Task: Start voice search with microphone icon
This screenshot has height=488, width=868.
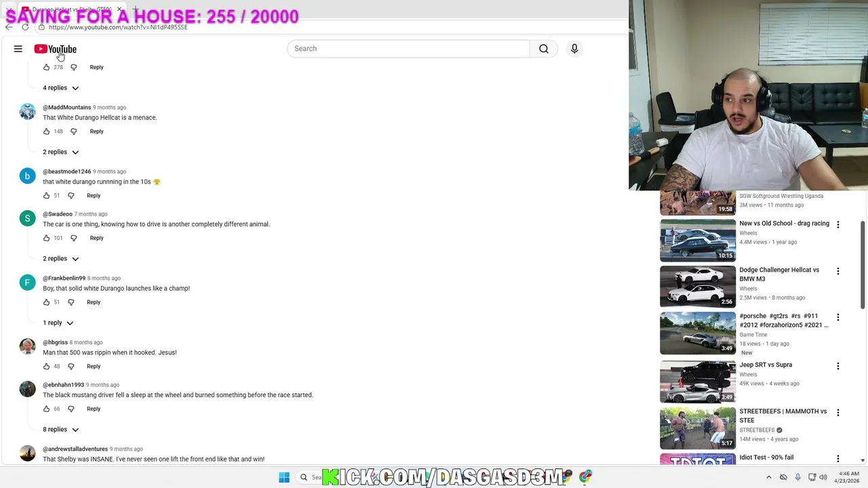Action: tap(574, 49)
